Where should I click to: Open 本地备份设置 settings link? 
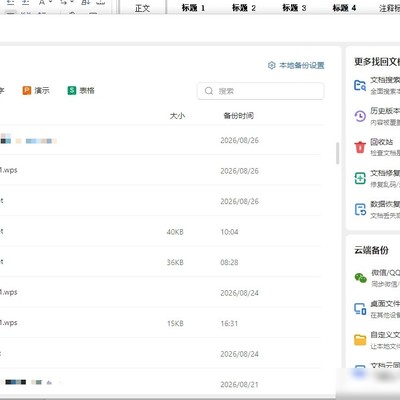coord(296,65)
